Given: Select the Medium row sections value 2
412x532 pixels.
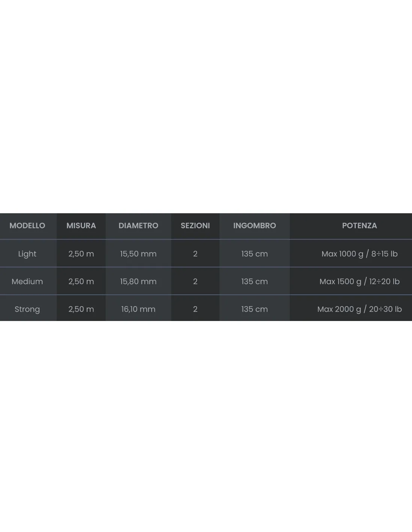Looking at the screenshot, I should click(195, 281).
